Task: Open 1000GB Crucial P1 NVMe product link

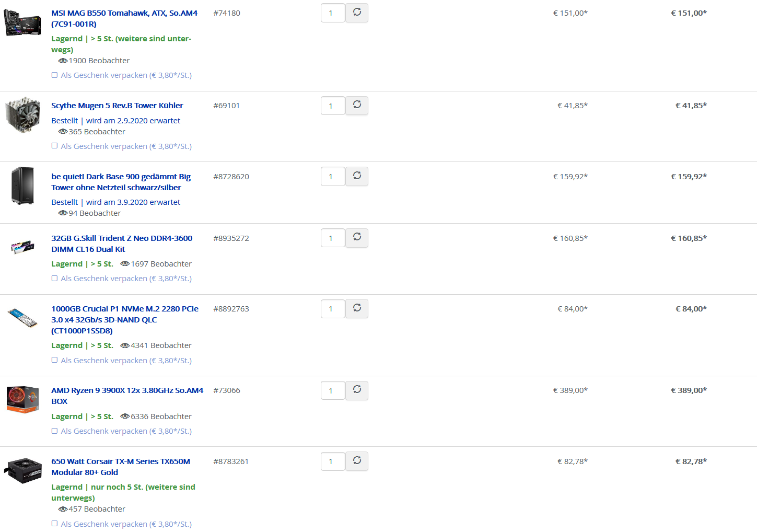Action: [x=125, y=320]
